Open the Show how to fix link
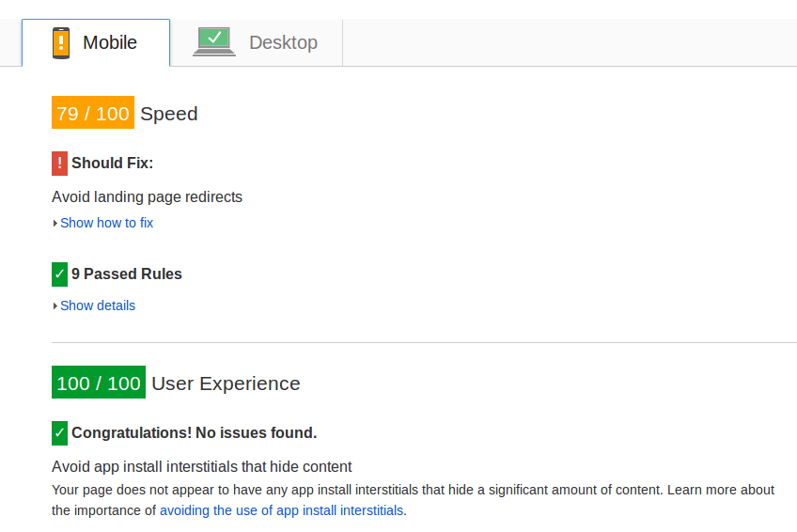This screenshot has height=532, width=797. (107, 223)
